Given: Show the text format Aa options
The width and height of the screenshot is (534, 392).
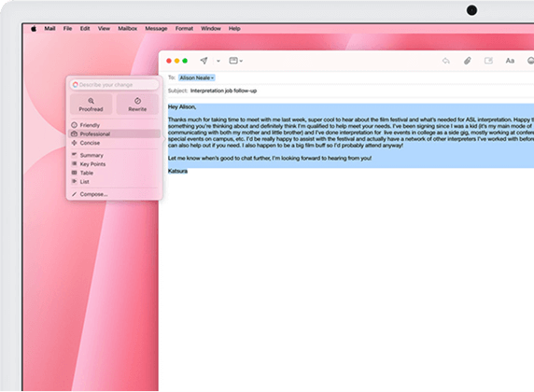Looking at the screenshot, I should pos(510,61).
